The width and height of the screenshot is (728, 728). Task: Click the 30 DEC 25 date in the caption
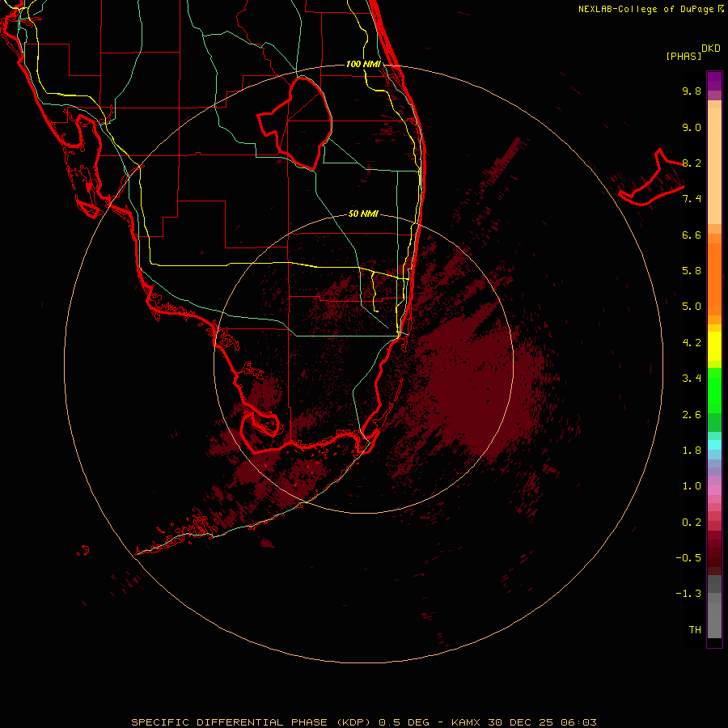[x=520, y=722]
